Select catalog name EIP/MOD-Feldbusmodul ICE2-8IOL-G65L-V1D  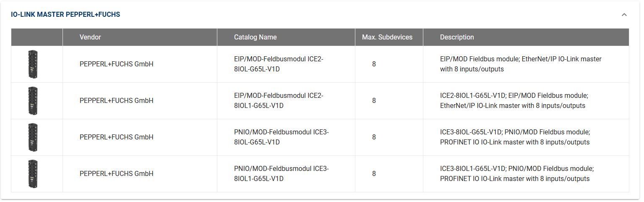279,64
